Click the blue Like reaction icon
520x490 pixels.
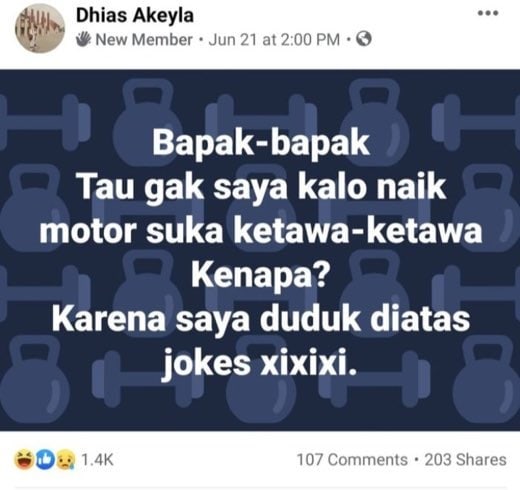click(x=45, y=459)
